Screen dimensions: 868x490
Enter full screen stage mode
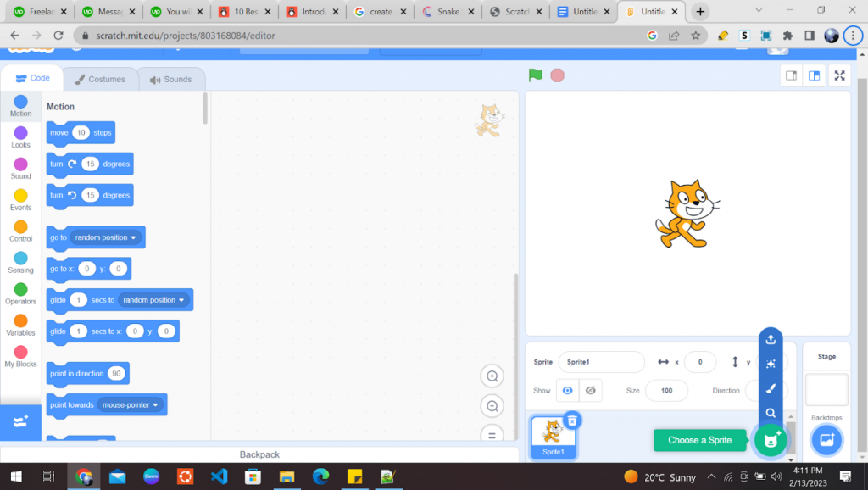(839, 75)
